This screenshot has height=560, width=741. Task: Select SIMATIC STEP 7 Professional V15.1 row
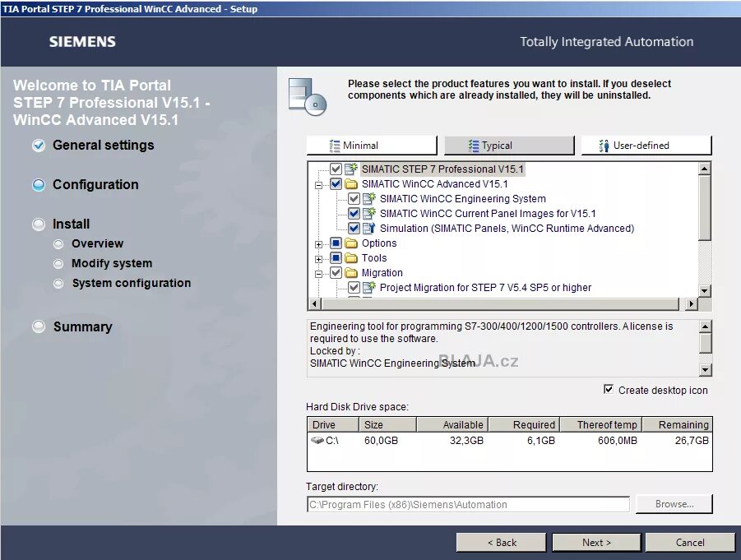pos(442,169)
